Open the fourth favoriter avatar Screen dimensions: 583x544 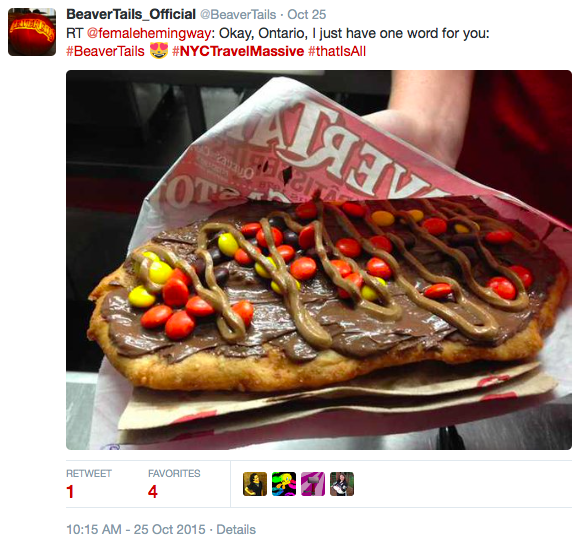click(x=342, y=484)
